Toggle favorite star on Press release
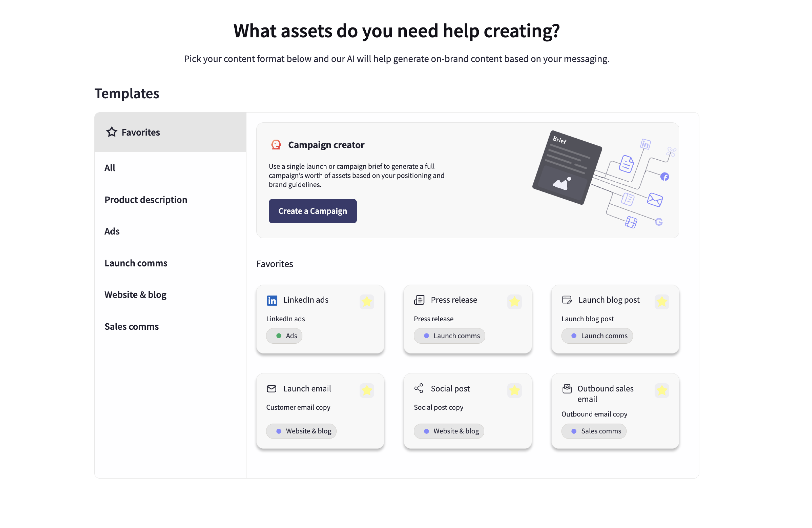The width and height of the screenshot is (812, 528). [x=514, y=302]
